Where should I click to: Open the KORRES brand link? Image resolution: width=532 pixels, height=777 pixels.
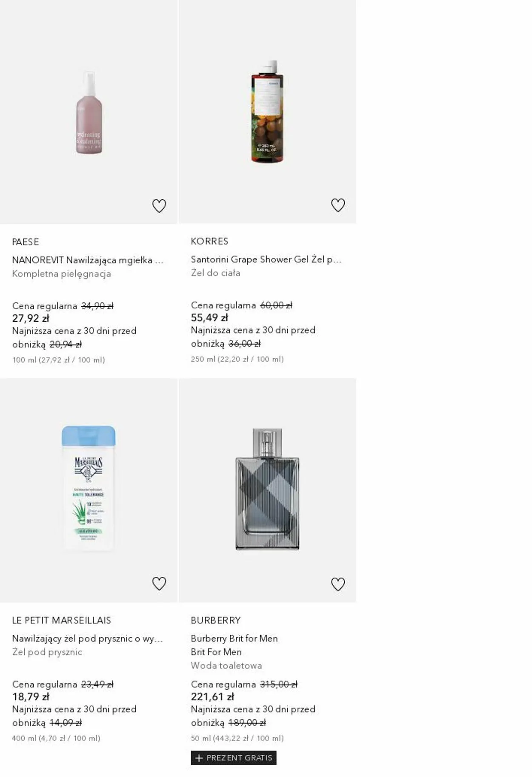click(209, 241)
